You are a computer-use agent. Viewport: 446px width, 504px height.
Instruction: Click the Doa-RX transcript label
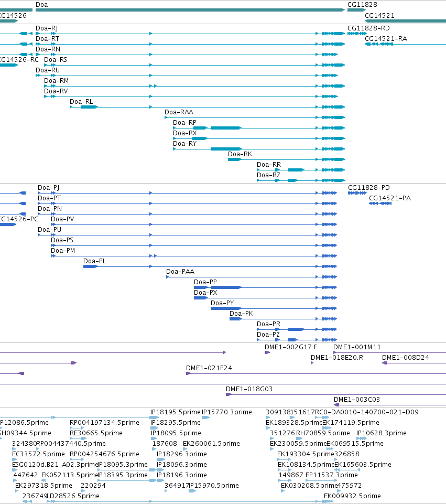point(184,133)
